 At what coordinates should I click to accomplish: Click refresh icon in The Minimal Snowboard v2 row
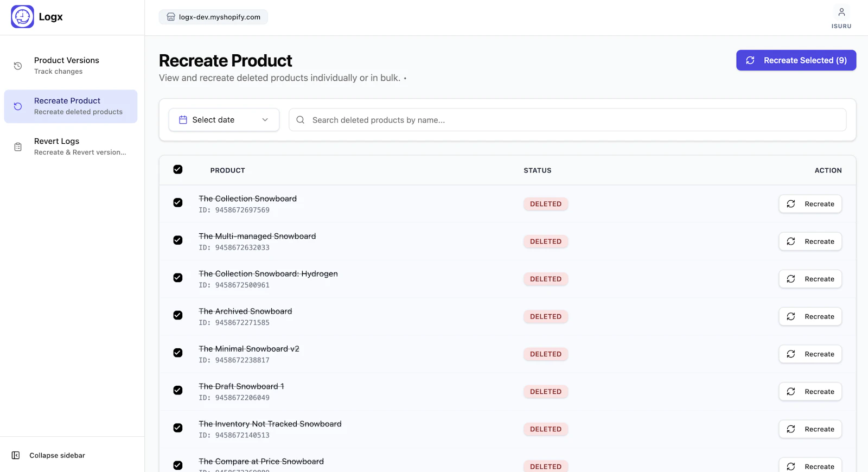tap(791, 354)
